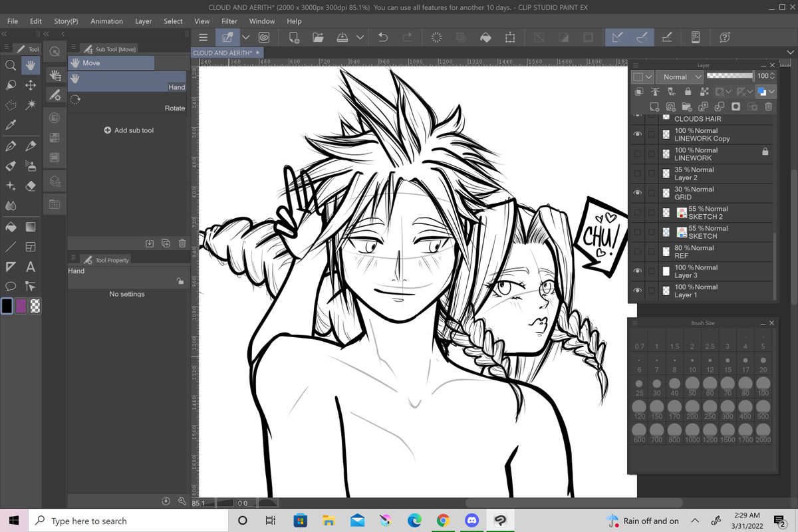Image resolution: width=798 pixels, height=532 pixels.
Task: Open the Edit menu
Action: click(36, 21)
